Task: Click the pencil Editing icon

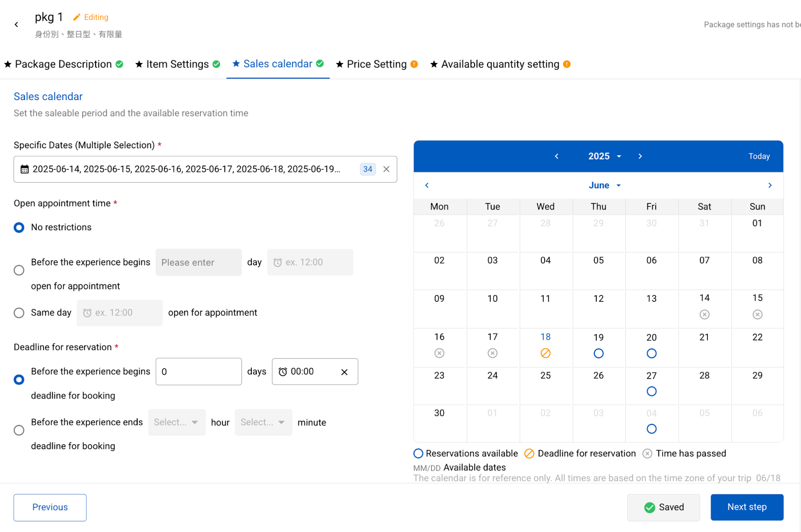Action: (77, 18)
